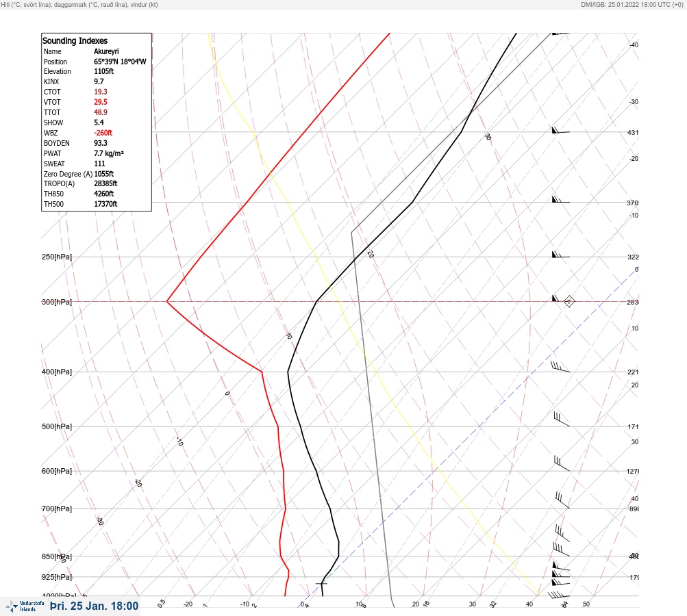
Task: Click the station name 'Akureyri'
Action: 106,51
